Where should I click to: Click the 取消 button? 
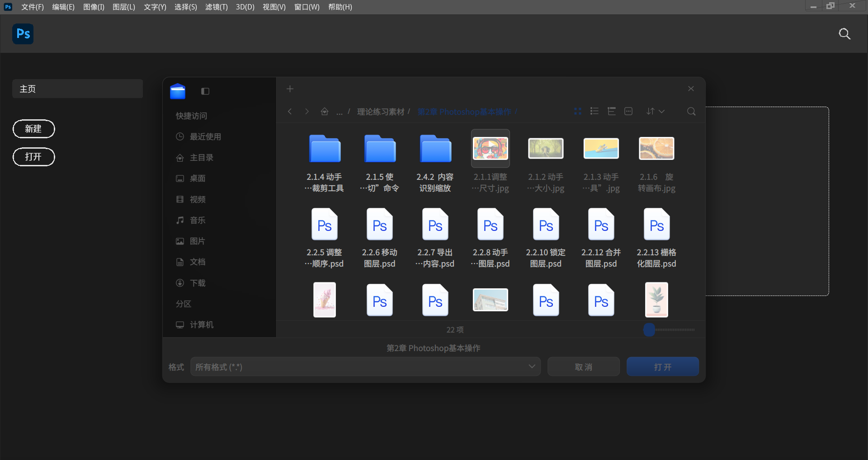(584, 366)
